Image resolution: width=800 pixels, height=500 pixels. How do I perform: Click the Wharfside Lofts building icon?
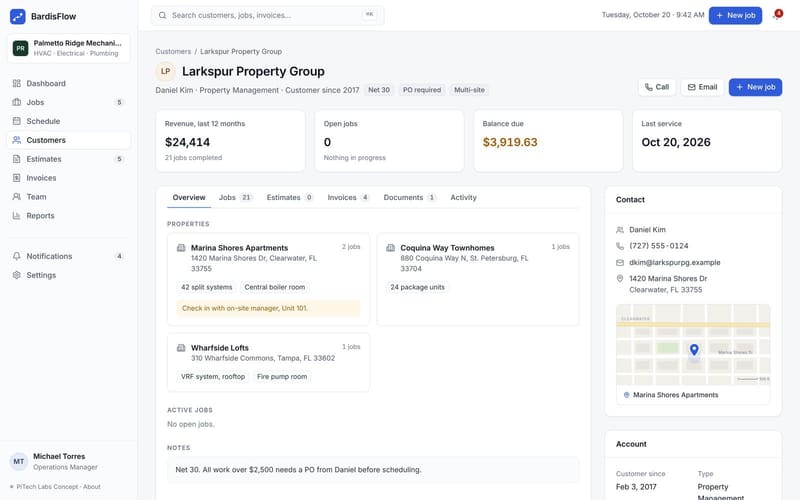coord(181,348)
